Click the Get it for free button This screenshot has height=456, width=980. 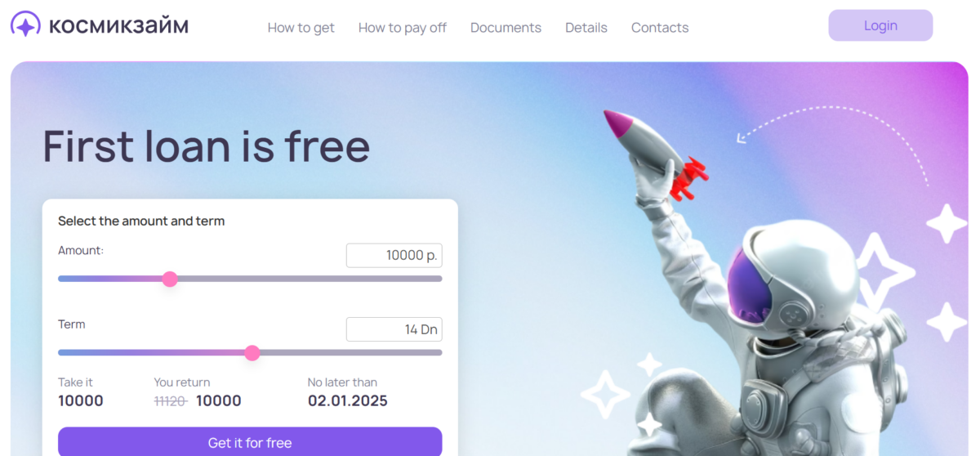pyautogui.click(x=250, y=442)
